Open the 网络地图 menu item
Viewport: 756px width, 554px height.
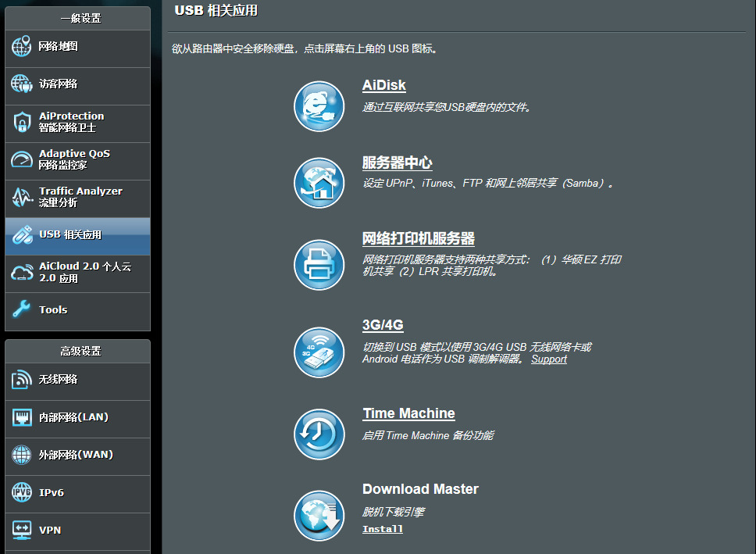coord(77,48)
